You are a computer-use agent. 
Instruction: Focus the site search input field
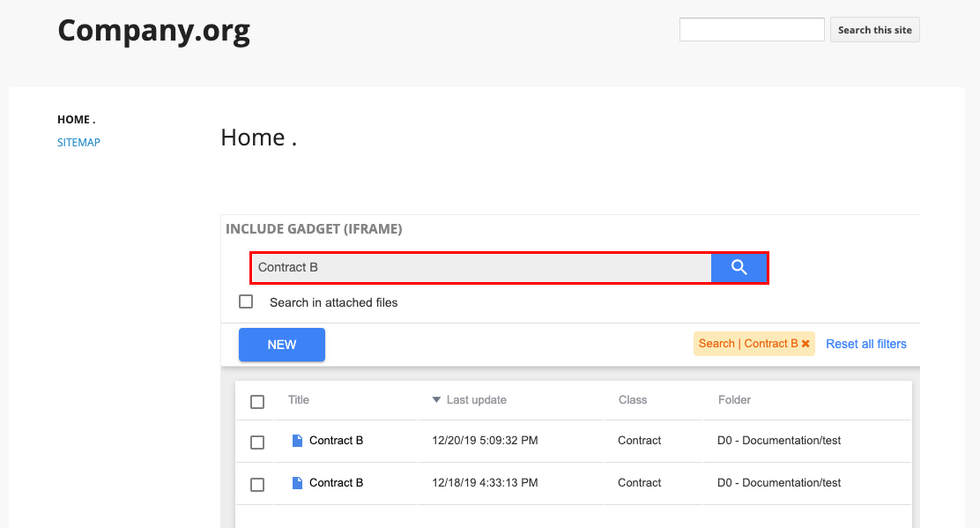[752, 29]
